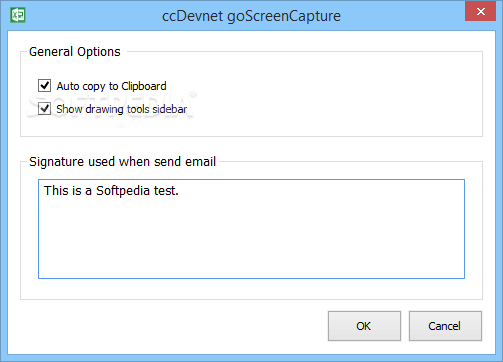Viewport: 503px width, 362px height.
Task: Click the "General Options" group heading
Action: tap(75, 52)
